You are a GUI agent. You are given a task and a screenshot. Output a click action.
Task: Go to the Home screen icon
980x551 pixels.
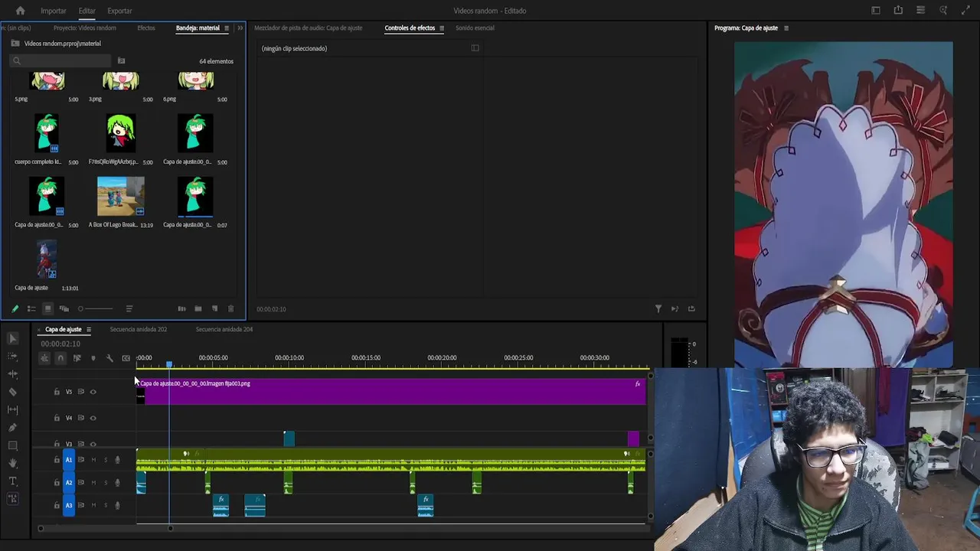20,11
